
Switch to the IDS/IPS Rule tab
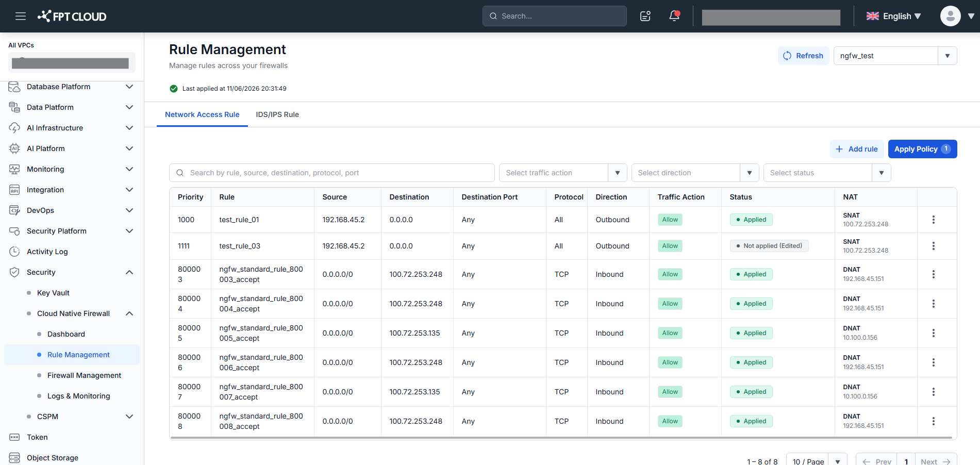(277, 114)
